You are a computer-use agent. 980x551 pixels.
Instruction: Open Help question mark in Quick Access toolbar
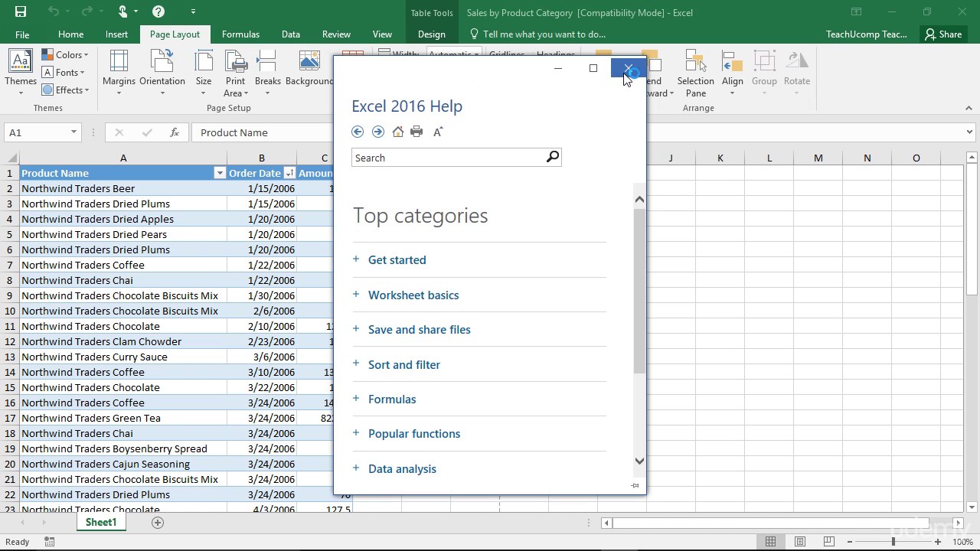tap(158, 11)
